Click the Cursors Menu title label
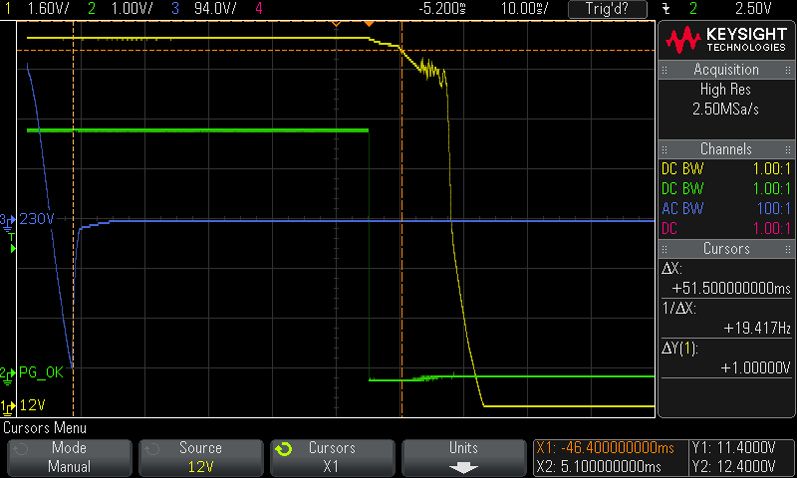797x478 pixels. pos(45,428)
